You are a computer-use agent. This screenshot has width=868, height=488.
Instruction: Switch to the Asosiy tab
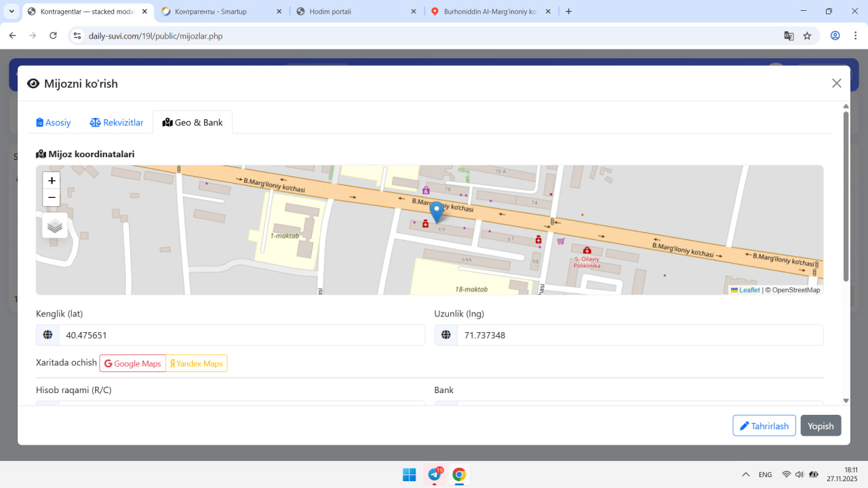tap(54, 123)
